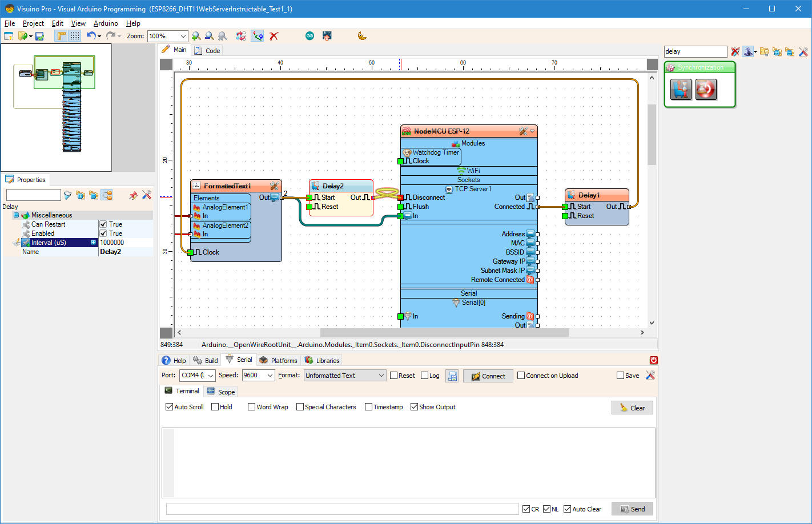The height and width of the screenshot is (524, 812).
Task: Toggle the rulers toolbar icon
Action: (61, 36)
